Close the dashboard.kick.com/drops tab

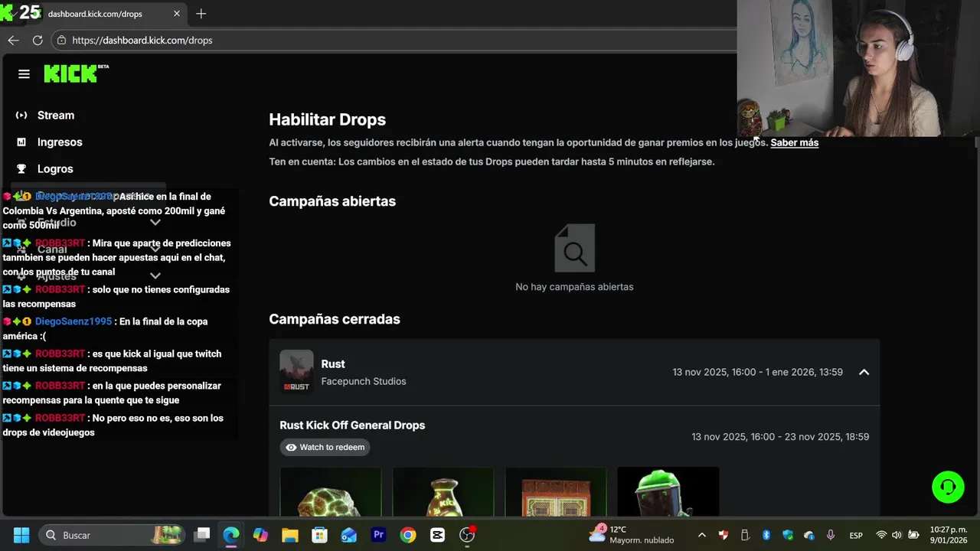coord(177,14)
